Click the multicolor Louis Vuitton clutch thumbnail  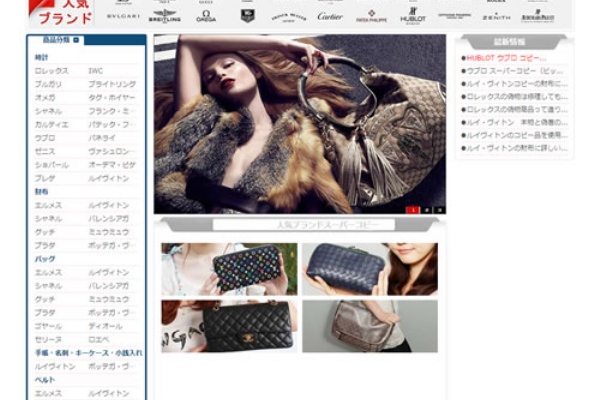pyautogui.click(x=229, y=268)
